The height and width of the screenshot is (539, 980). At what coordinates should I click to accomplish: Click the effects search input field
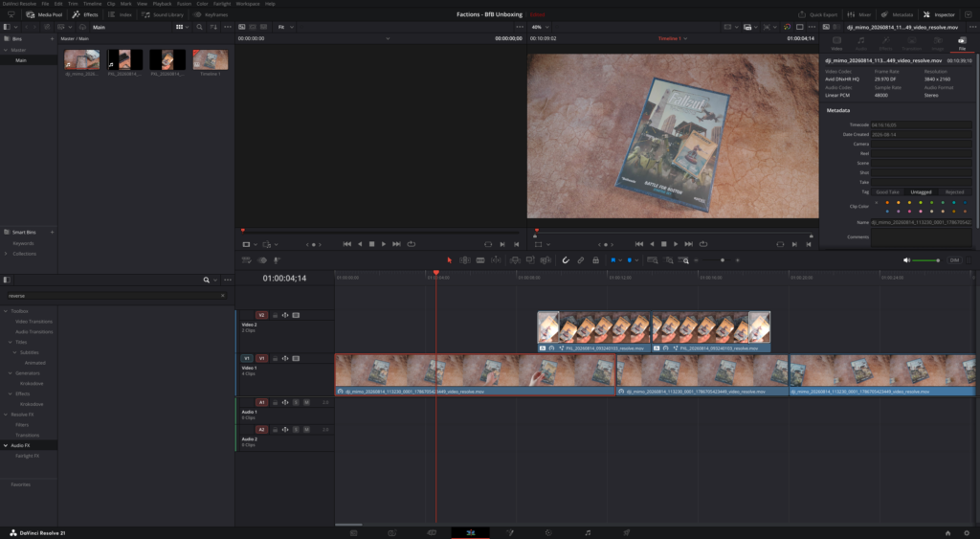pyautogui.click(x=114, y=295)
